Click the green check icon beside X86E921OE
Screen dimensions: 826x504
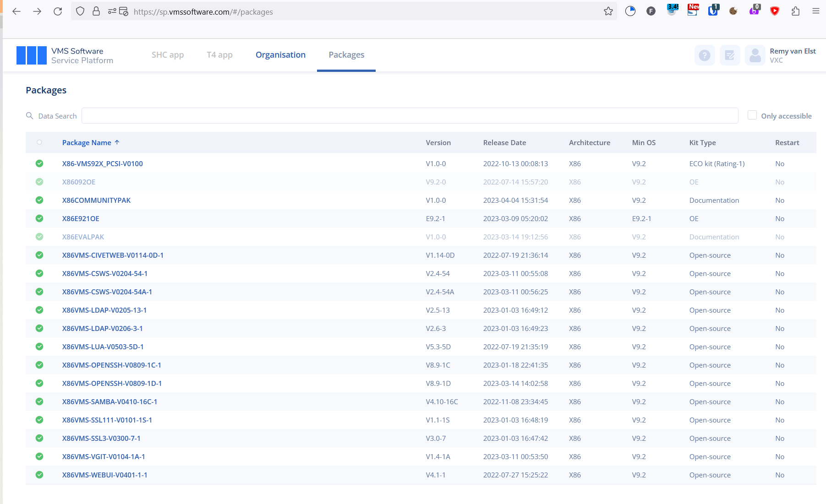click(39, 218)
